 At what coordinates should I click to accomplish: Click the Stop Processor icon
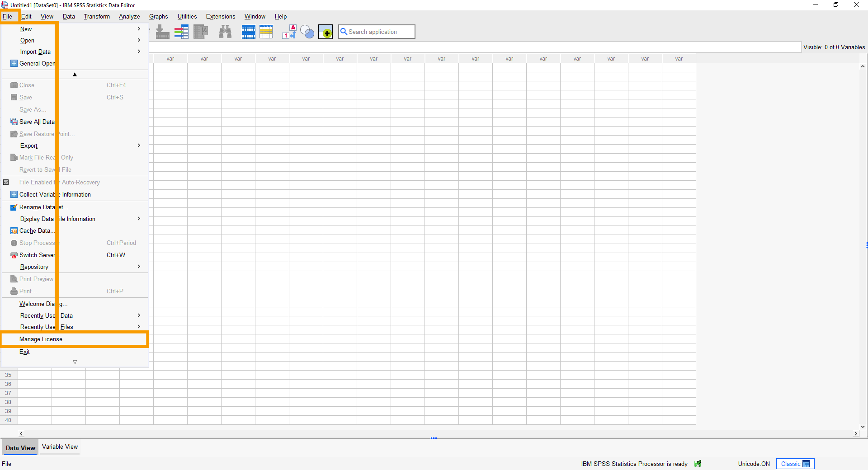[14, 243]
